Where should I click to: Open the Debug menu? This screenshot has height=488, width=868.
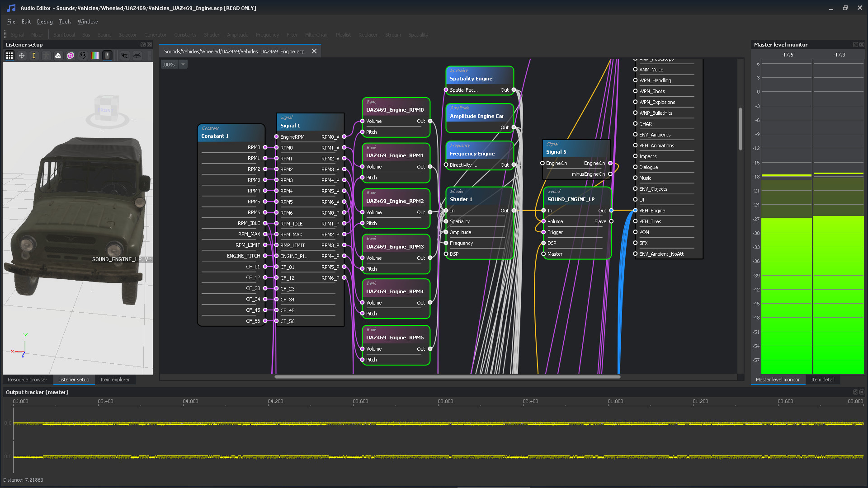tap(44, 21)
